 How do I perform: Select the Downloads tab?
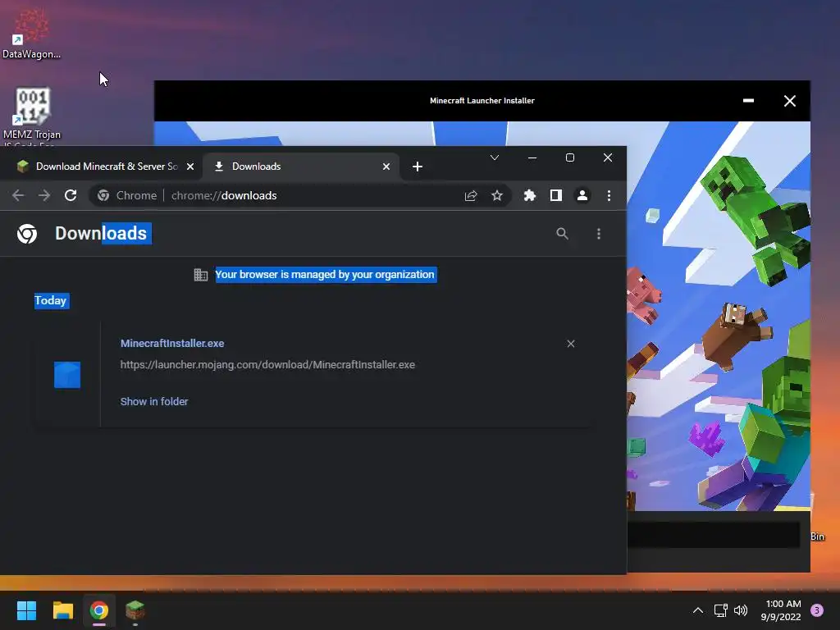click(300, 167)
